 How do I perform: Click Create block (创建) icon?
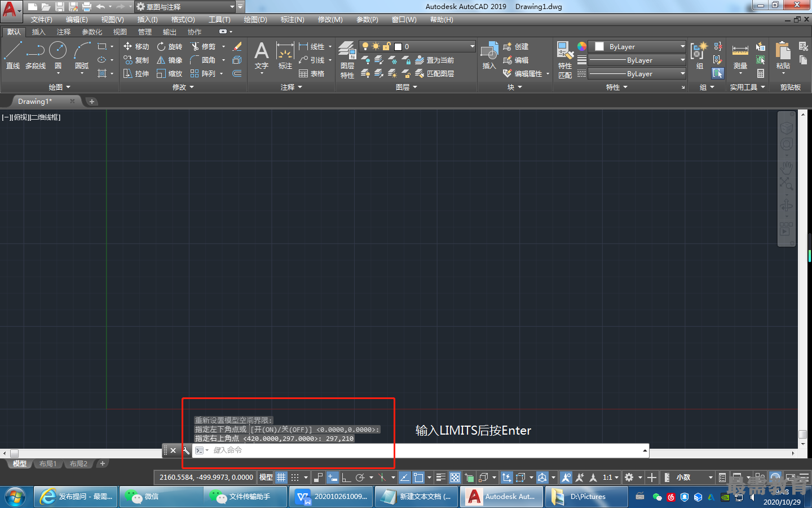[x=515, y=46]
